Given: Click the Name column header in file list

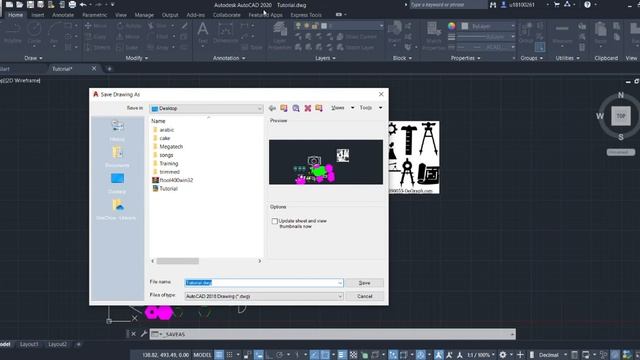Looking at the screenshot, I should [x=158, y=121].
